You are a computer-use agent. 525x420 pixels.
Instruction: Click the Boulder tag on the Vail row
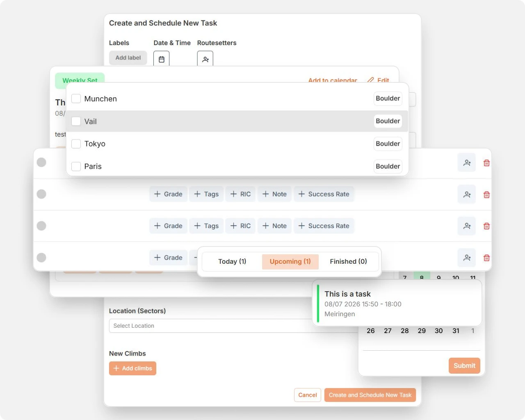(x=388, y=121)
